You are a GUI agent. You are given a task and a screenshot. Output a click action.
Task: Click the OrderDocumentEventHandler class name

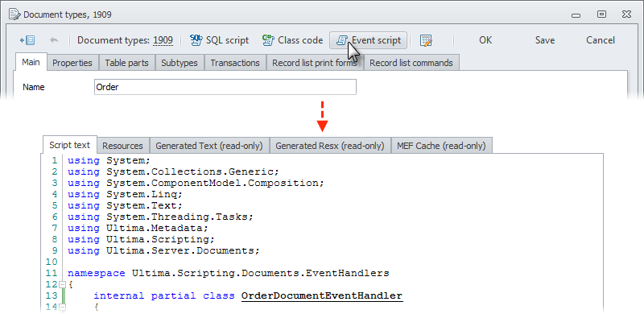click(322, 296)
